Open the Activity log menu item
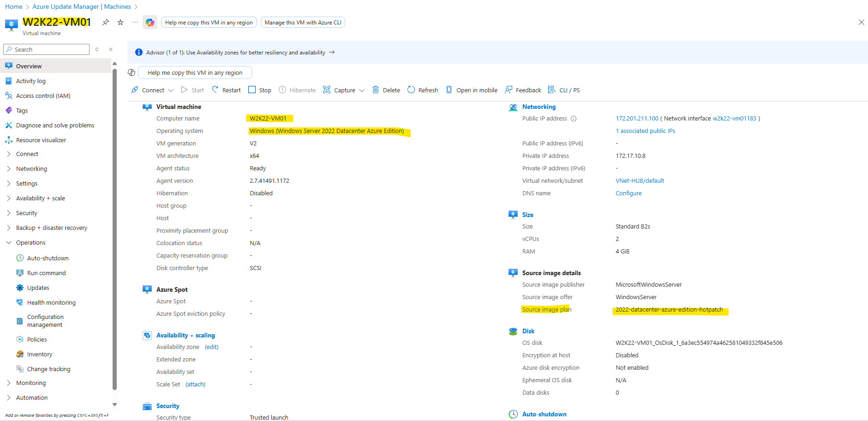This screenshot has height=421, width=868. pyautogui.click(x=31, y=81)
